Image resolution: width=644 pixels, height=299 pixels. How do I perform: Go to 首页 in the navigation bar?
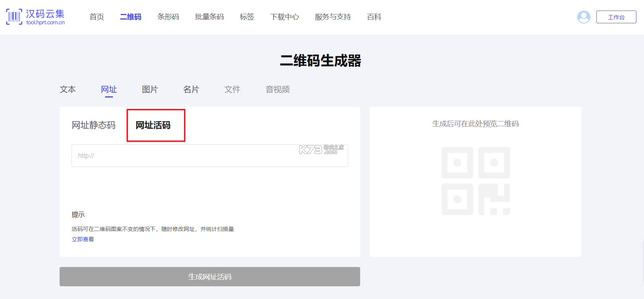coord(97,17)
